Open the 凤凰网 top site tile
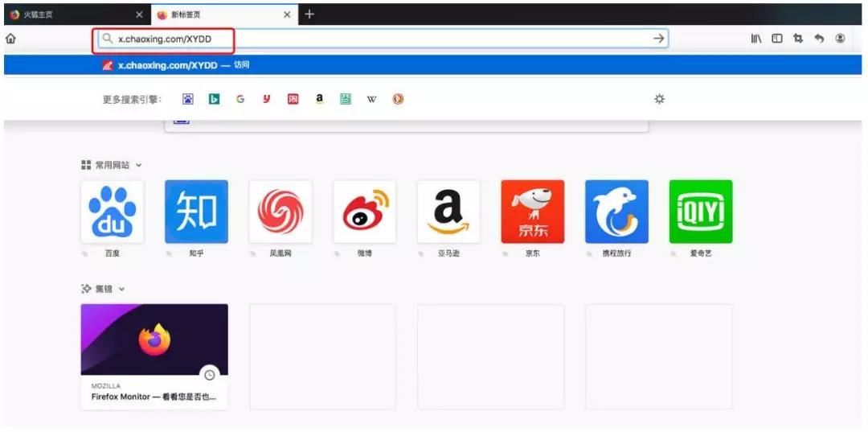Image resolution: width=868 pixels, height=432 pixels. coord(280,212)
